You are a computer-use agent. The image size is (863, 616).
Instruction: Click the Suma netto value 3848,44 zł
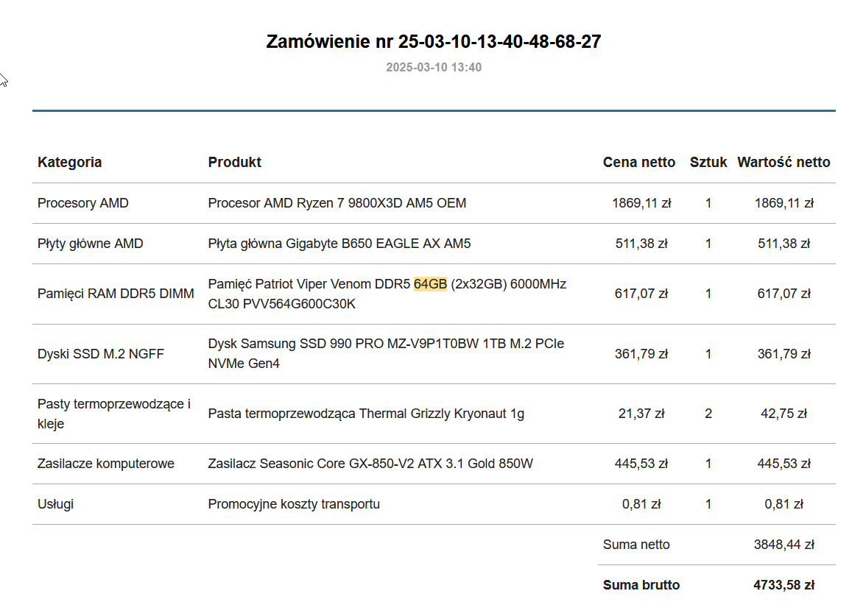coord(783,545)
